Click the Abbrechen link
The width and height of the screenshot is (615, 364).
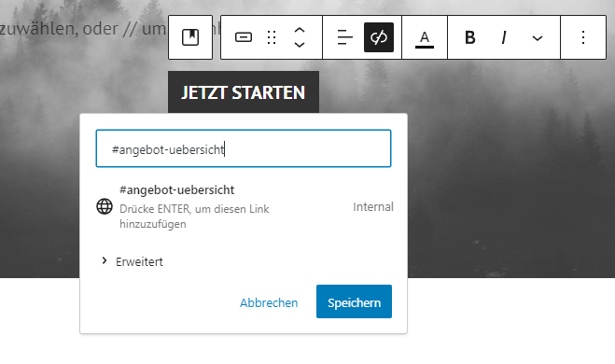pos(269,302)
